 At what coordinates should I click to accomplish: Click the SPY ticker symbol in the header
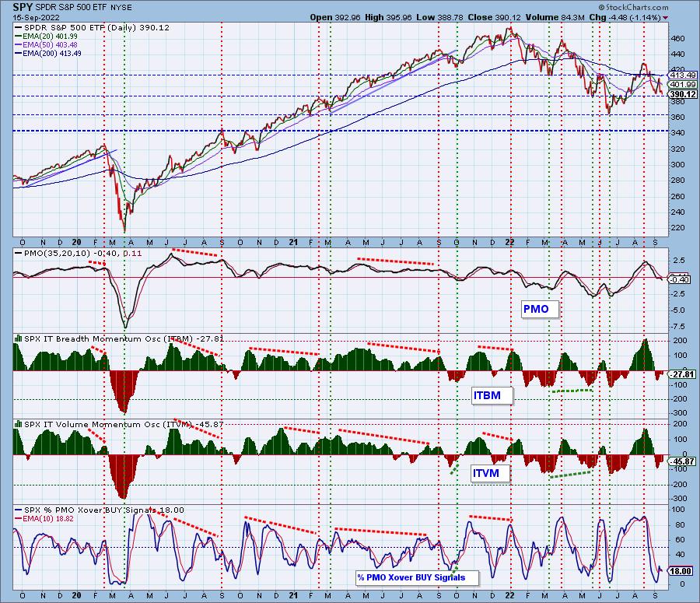click(x=23, y=7)
